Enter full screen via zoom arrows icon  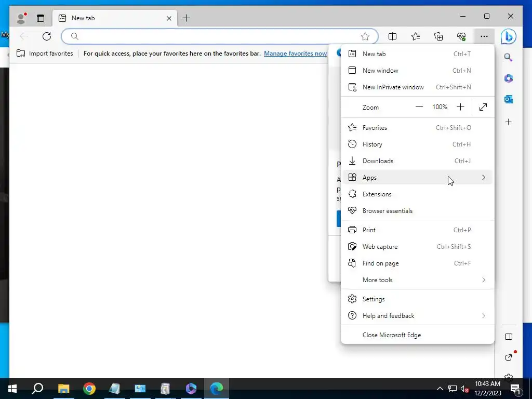[x=483, y=107]
